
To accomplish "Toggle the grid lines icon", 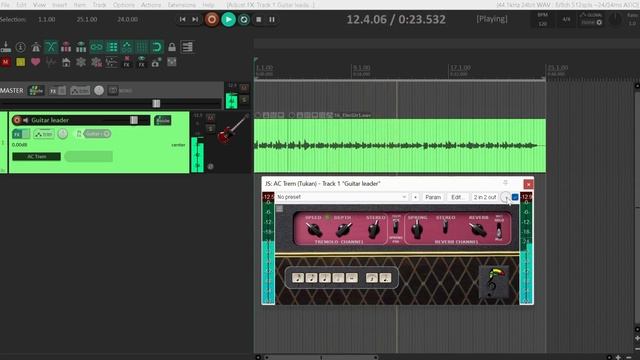I will tap(142, 47).
